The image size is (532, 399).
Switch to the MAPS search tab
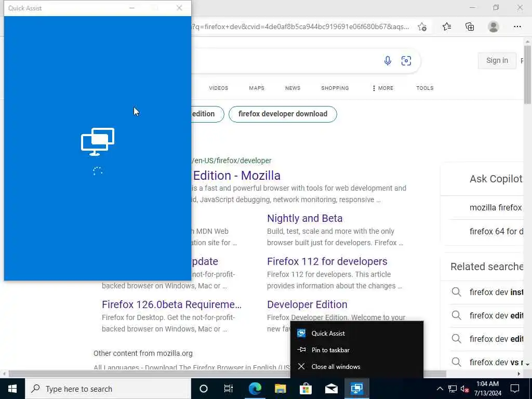(x=257, y=88)
